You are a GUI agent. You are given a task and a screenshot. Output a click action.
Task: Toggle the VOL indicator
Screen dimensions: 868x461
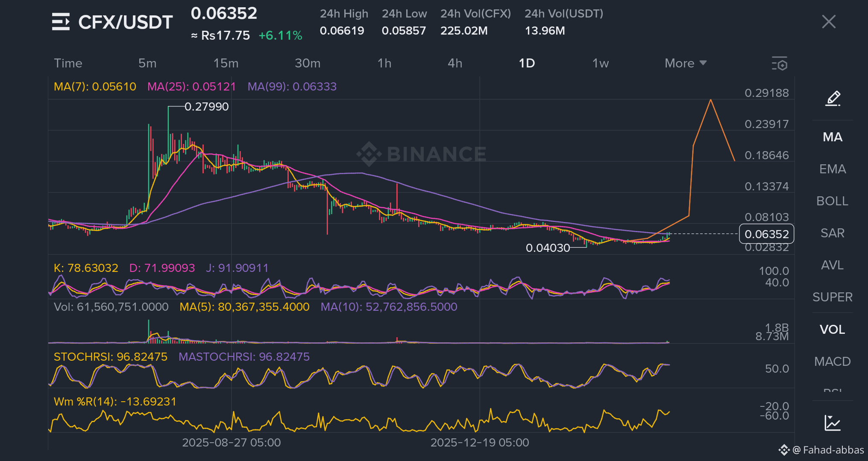click(833, 330)
